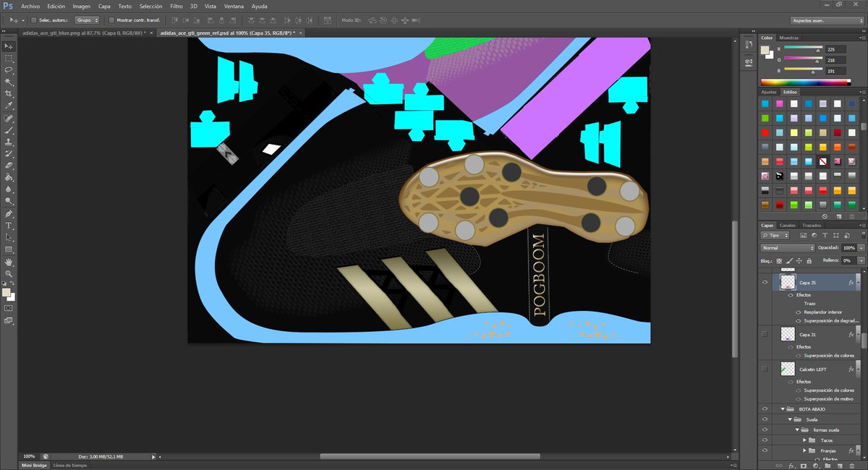The image size is (868, 470).
Task: Select the Clone Stamp tool
Action: (9, 142)
